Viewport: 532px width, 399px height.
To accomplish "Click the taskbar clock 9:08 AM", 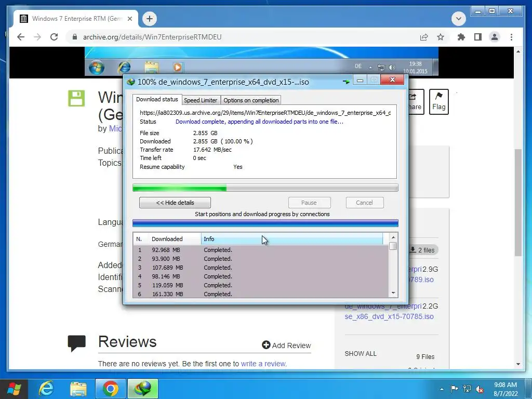I will coord(505,385).
